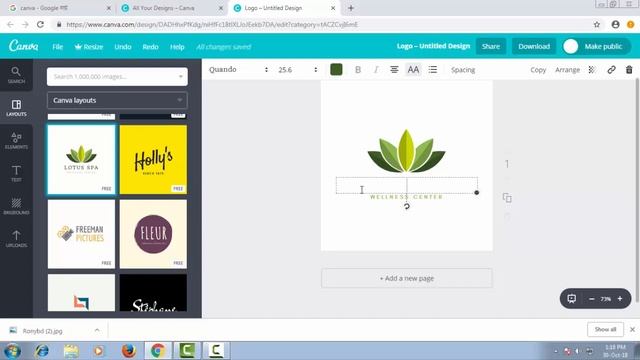Screen dimensions: 640x360
Task: Open the Chrome profile icon
Action: tap(616, 24)
